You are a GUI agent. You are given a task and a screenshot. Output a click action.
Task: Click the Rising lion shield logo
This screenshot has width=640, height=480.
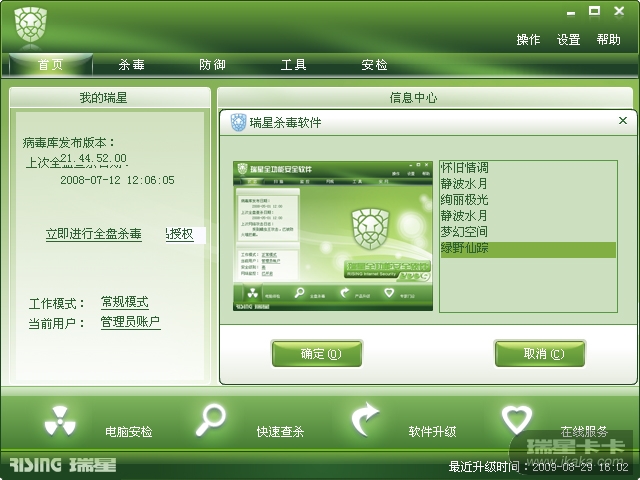(31, 24)
